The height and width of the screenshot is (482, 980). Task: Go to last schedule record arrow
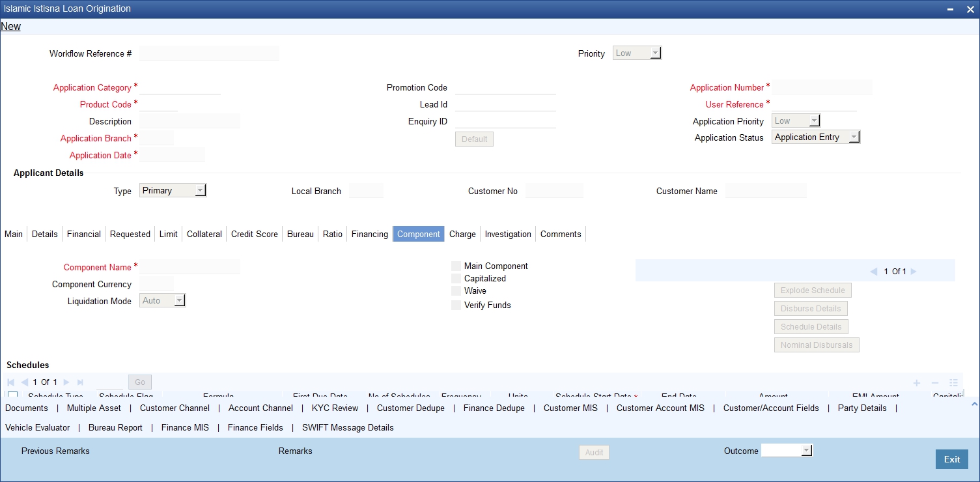[x=80, y=382]
